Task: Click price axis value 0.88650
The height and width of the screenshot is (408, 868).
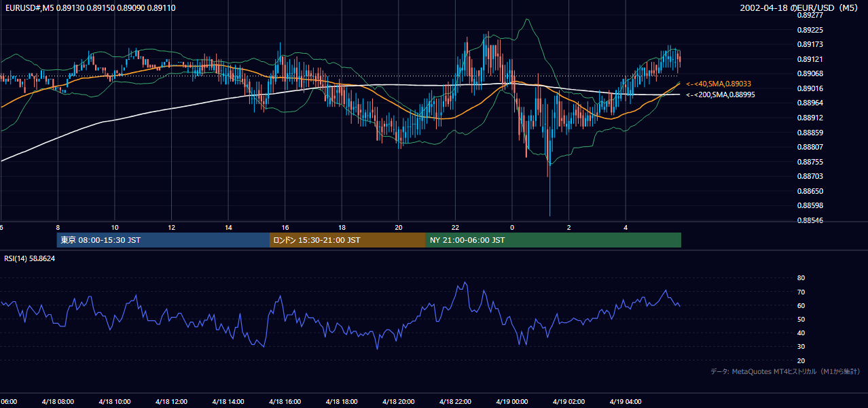Action: [x=810, y=191]
